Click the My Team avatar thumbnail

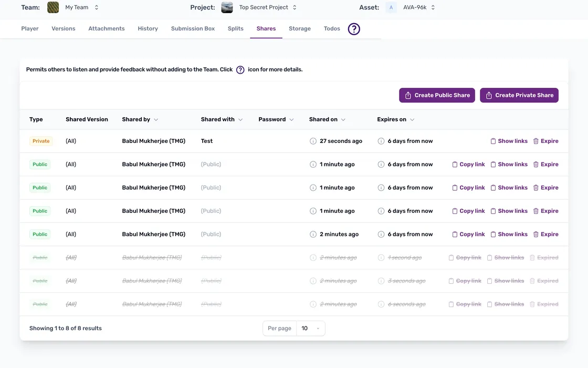53,7
